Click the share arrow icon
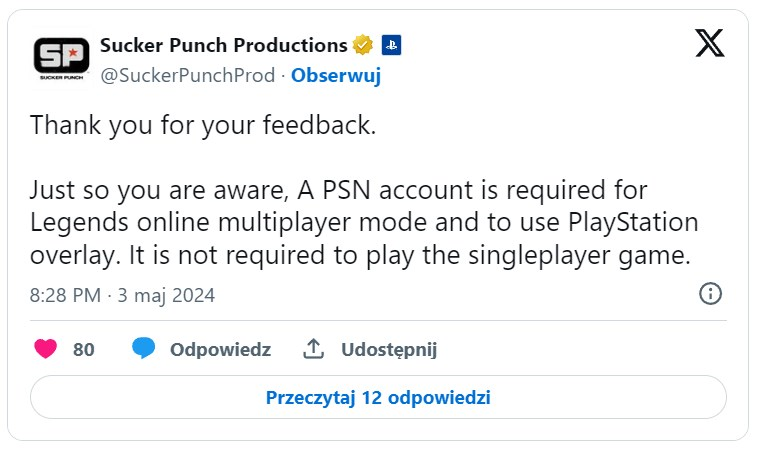 coord(314,349)
